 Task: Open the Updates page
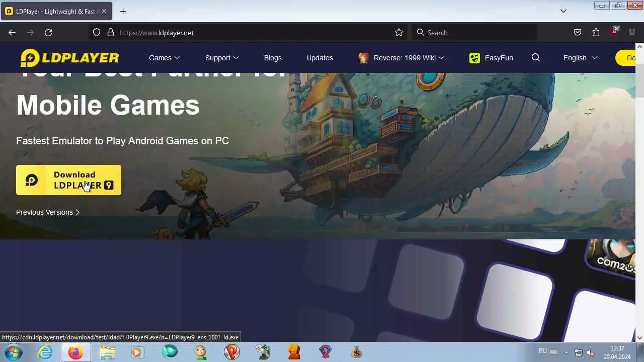pyautogui.click(x=320, y=58)
